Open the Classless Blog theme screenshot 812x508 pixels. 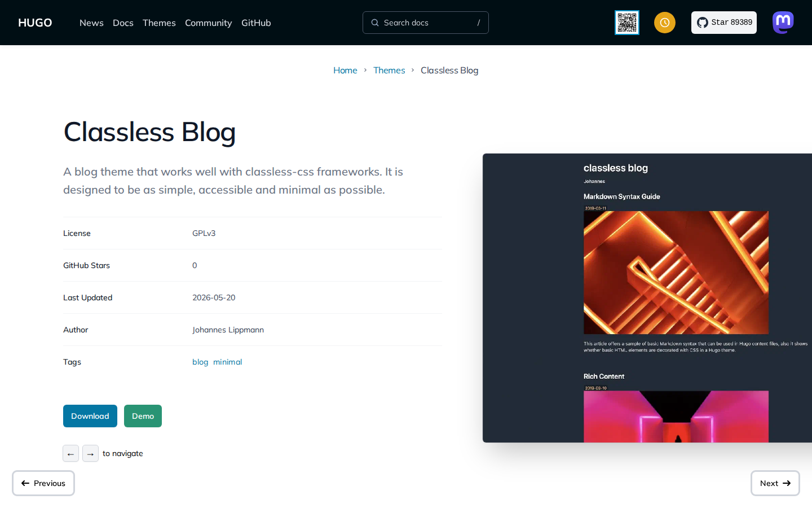pyautogui.click(x=647, y=298)
